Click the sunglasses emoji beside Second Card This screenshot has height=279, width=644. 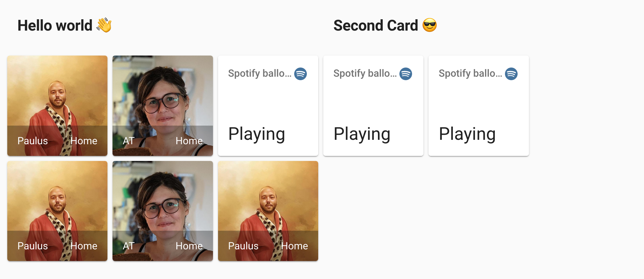pos(430,25)
